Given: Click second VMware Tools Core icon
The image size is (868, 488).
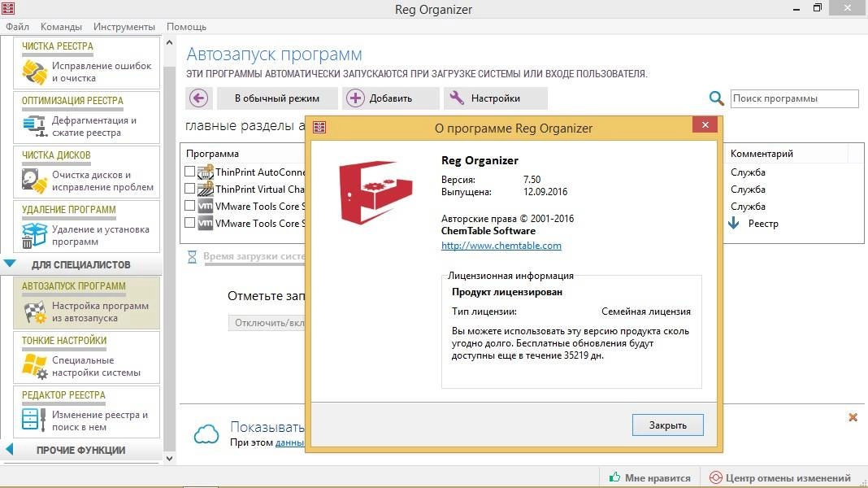Looking at the screenshot, I should [206, 223].
